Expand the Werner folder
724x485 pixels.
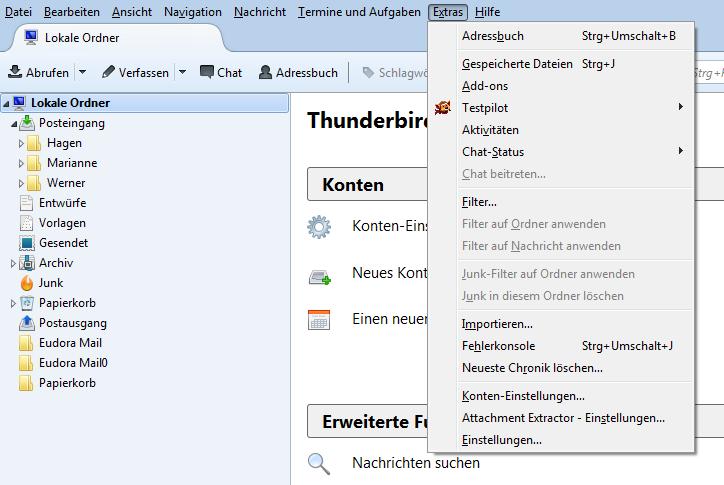(x=21, y=183)
